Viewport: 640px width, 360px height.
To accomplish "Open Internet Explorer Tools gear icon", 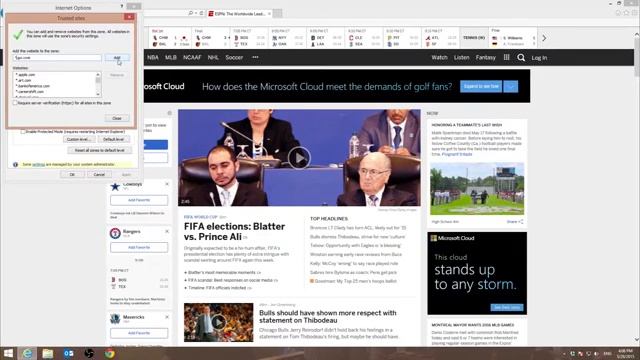I will 635,13.
